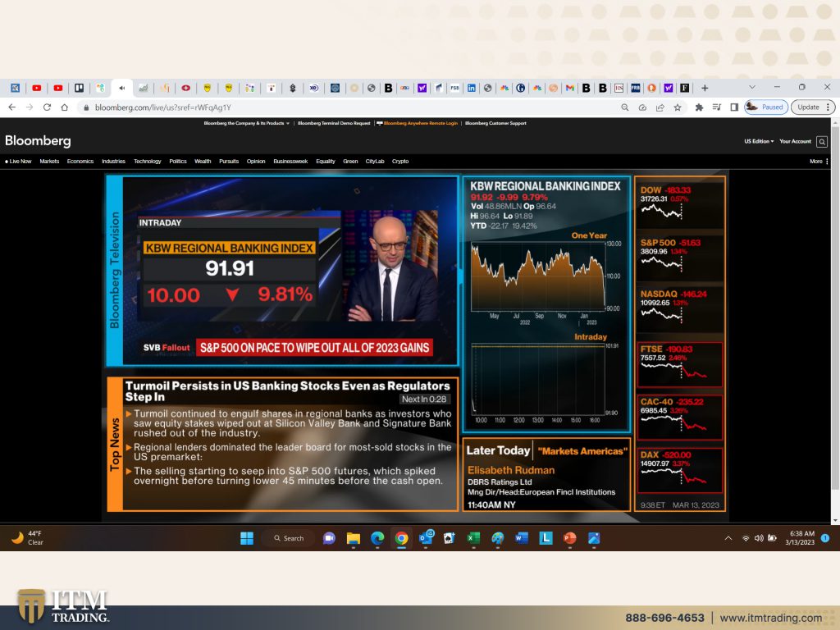Click the Chrome Update button
Viewport: 840px width, 630px height.
(x=812, y=107)
